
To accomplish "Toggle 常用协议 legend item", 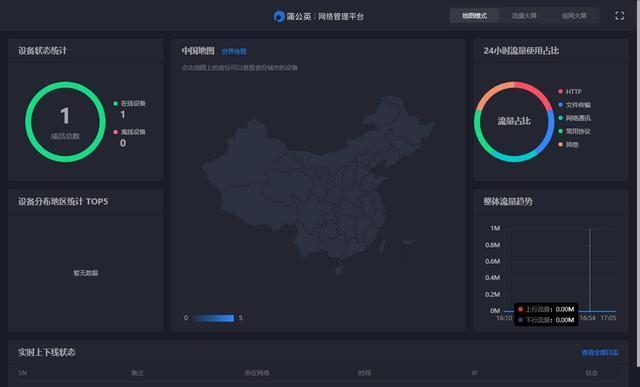I will click(574, 131).
